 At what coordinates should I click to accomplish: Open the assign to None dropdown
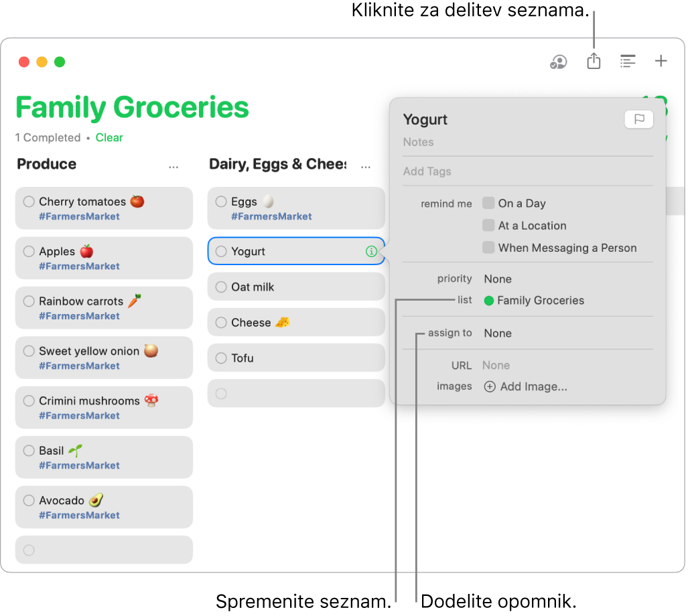498,333
